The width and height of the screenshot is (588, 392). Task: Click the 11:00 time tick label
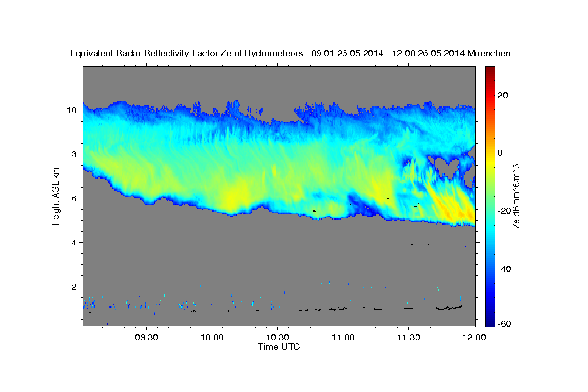(343, 338)
